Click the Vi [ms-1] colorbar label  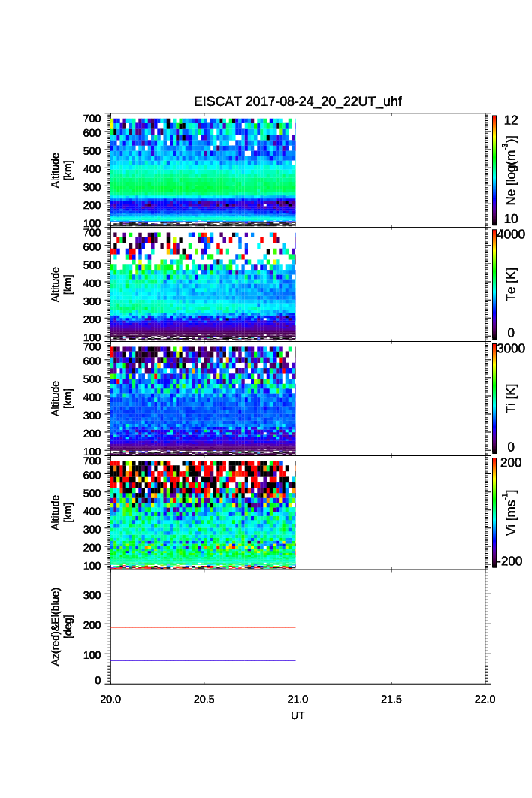[x=512, y=512]
